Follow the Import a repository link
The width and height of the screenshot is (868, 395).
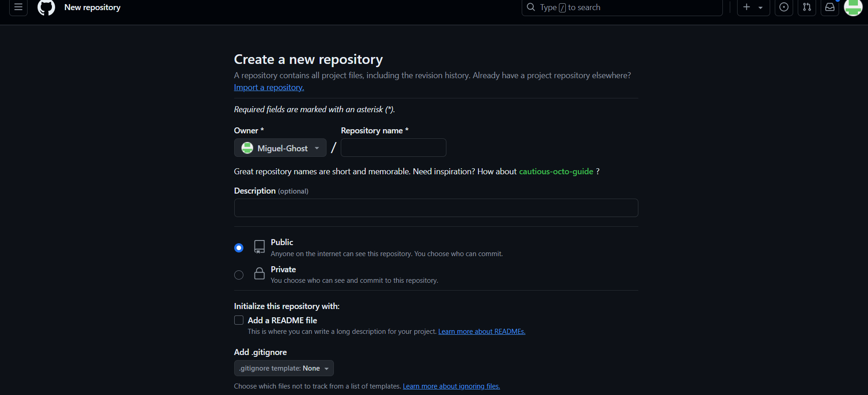pos(269,87)
